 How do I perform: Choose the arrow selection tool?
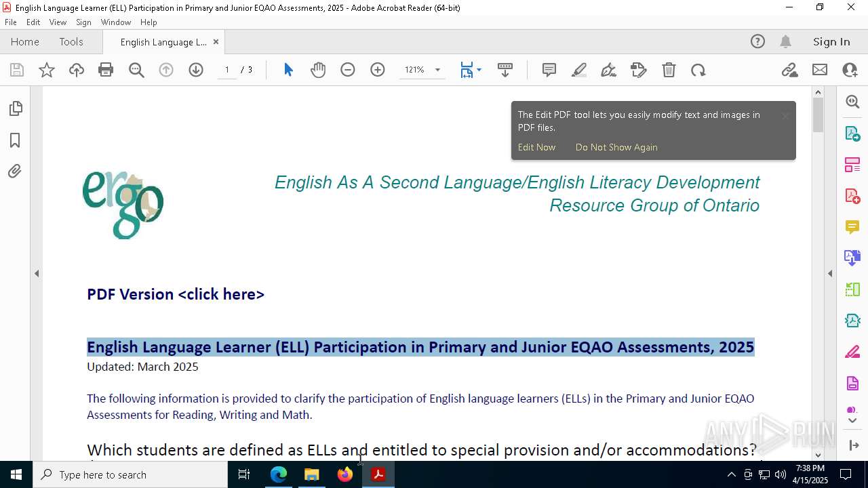click(288, 70)
